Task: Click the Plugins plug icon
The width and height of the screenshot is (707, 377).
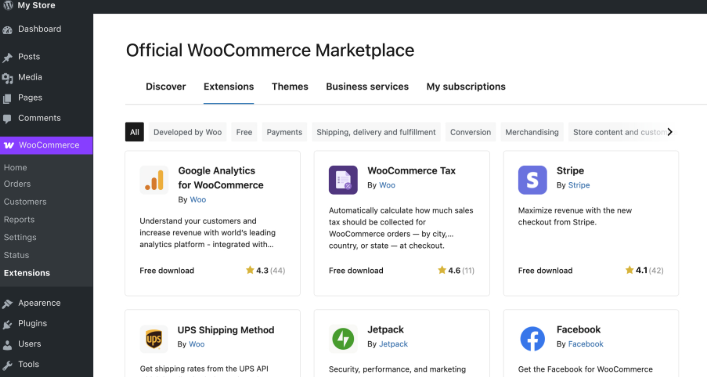Action: pos(7,324)
